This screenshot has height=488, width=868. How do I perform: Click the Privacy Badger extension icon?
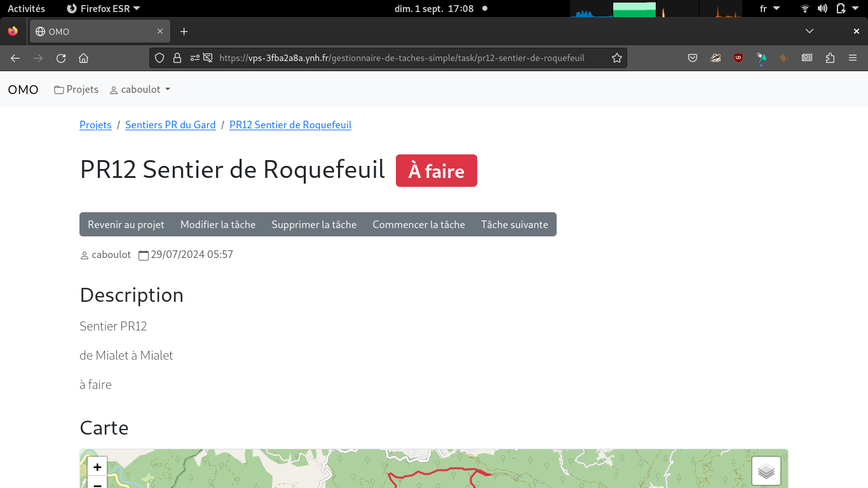[x=715, y=58]
